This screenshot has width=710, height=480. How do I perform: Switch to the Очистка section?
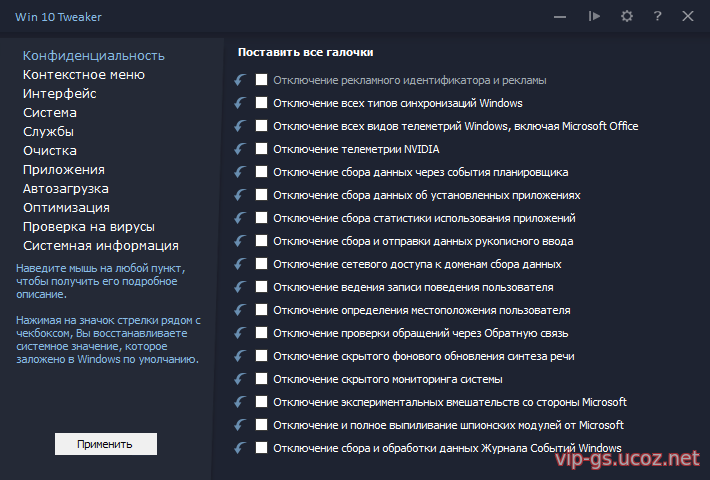[x=50, y=151]
